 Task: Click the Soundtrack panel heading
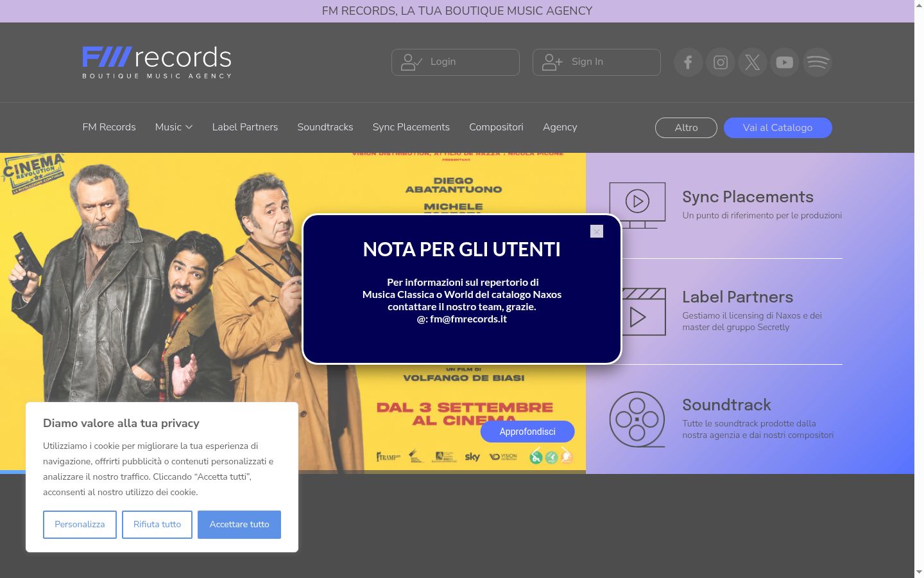pyautogui.click(x=726, y=405)
